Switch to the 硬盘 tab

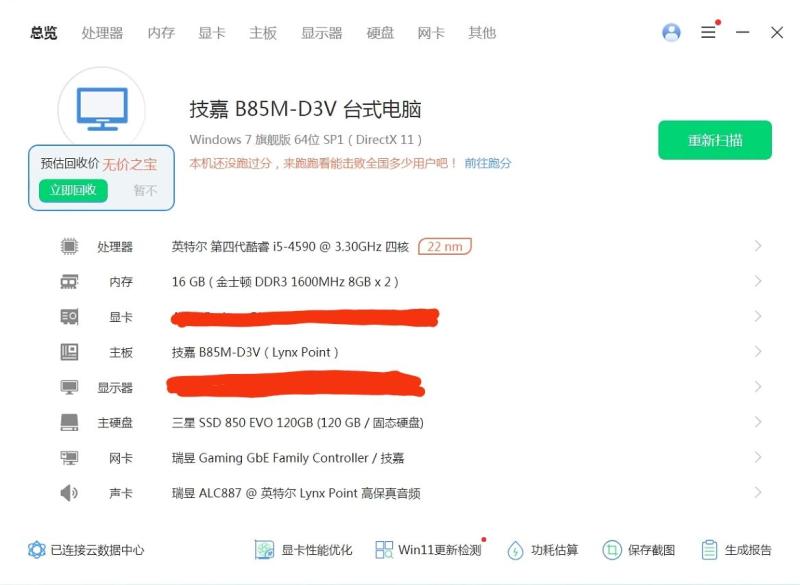point(380,33)
